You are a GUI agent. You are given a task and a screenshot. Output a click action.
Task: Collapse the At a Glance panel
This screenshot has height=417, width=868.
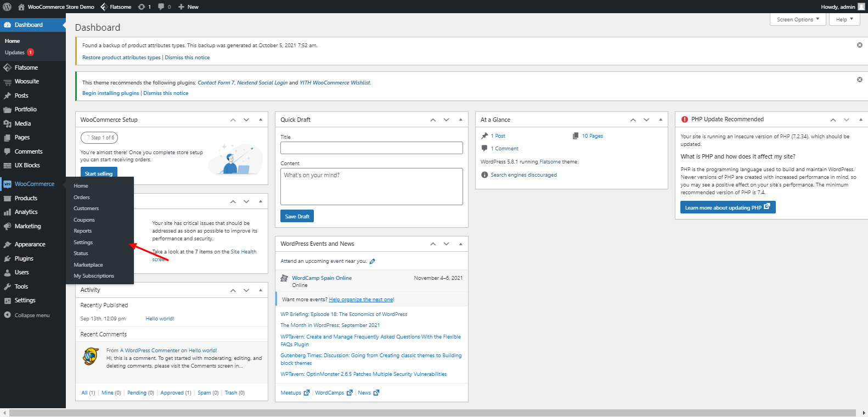coord(661,120)
